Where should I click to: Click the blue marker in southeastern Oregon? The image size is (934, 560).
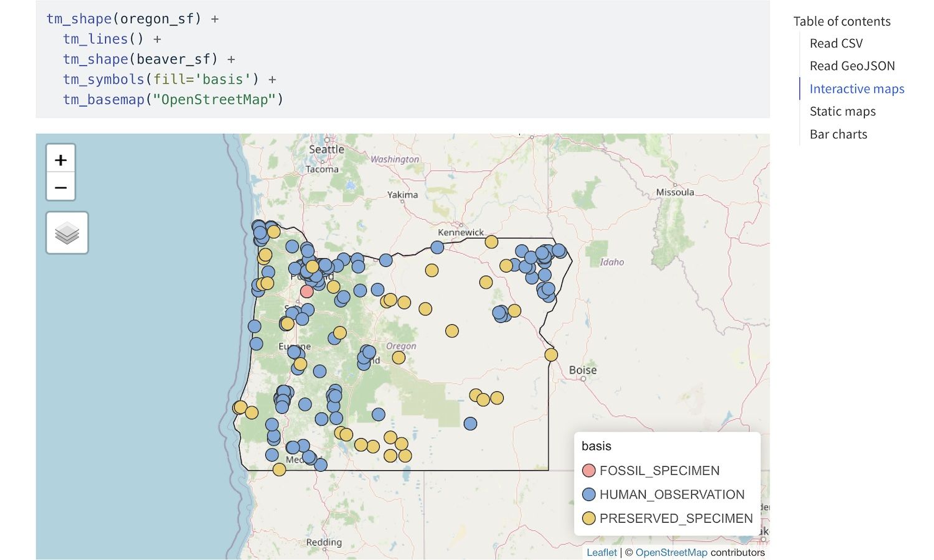click(470, 424)
